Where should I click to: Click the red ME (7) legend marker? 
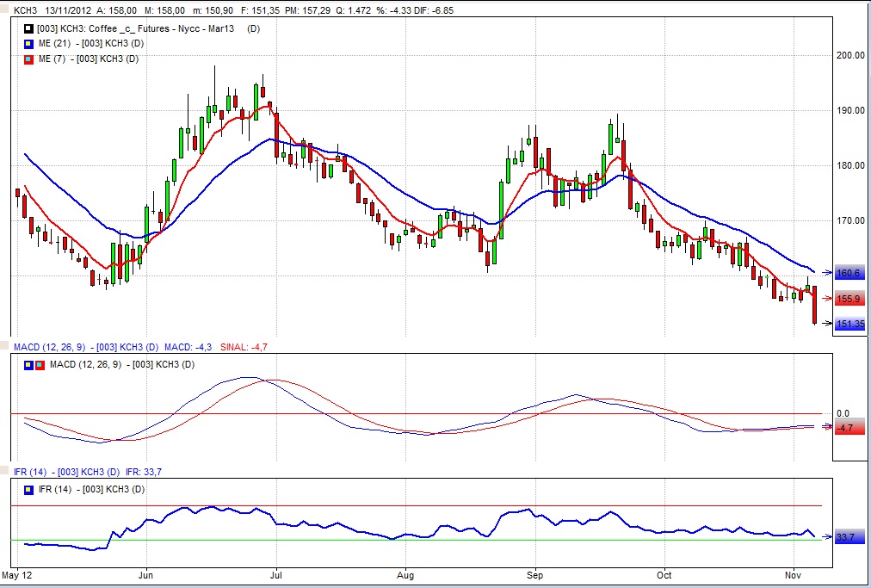[28, 59]
